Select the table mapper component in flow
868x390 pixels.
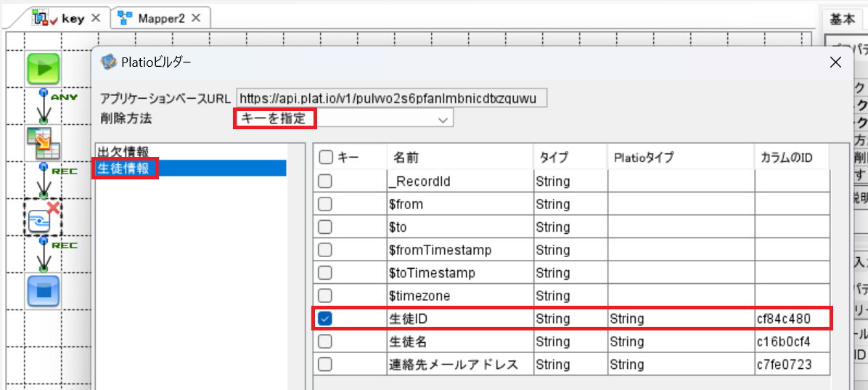point(43,142)
